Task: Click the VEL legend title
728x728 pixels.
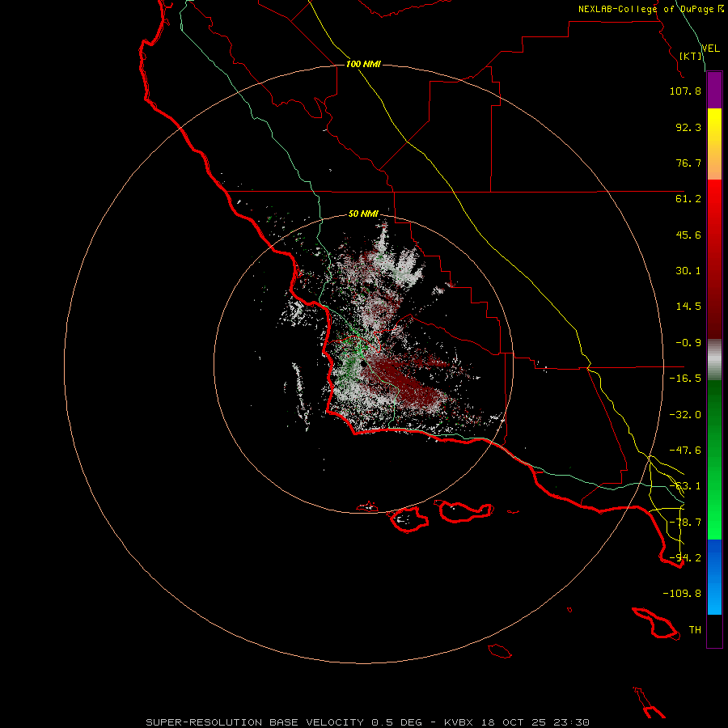Action: [x=710, y=49]
